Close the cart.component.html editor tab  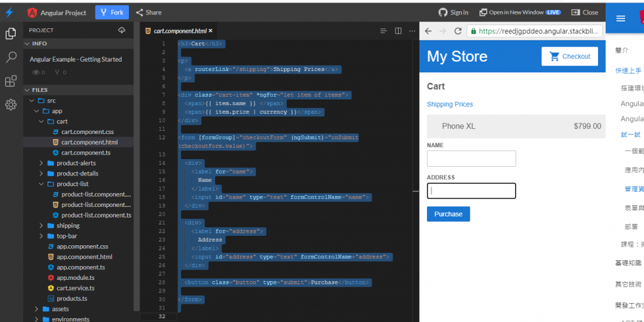211,31
